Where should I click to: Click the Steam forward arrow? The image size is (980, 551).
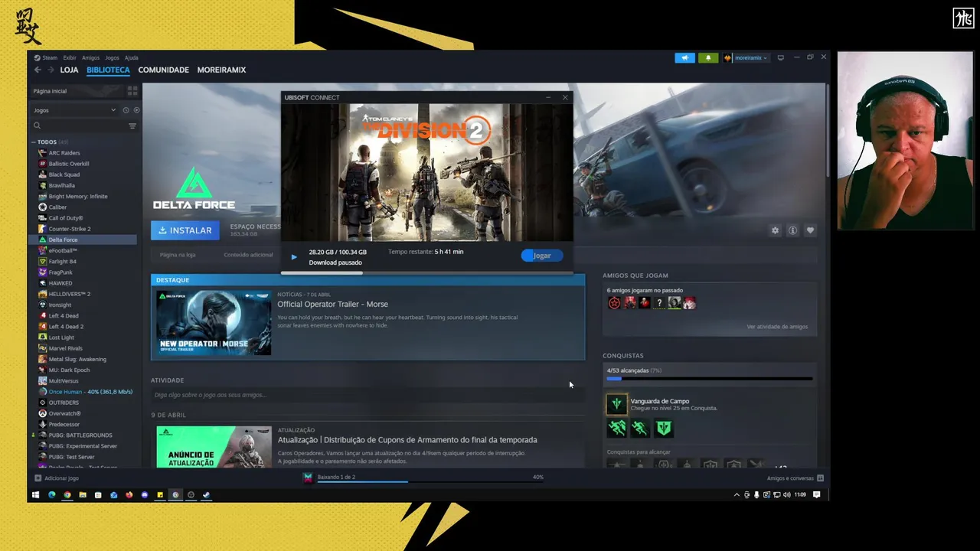pos(51,70)
